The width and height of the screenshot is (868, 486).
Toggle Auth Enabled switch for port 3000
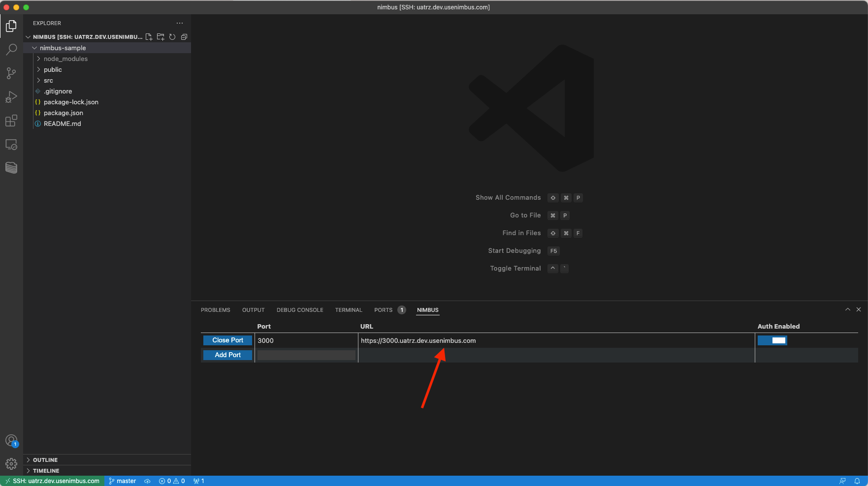click(x=772, y=340)
